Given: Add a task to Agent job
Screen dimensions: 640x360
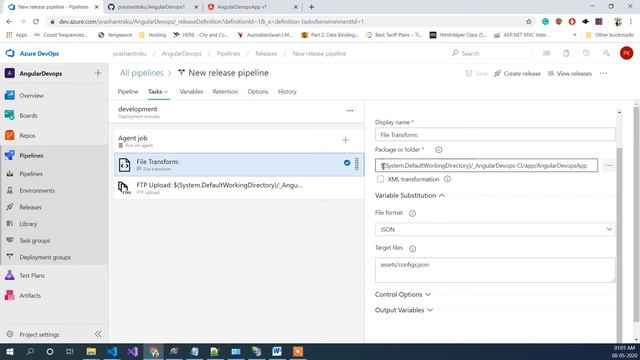Looking at the screenshot, I should (x=345, y=140).
